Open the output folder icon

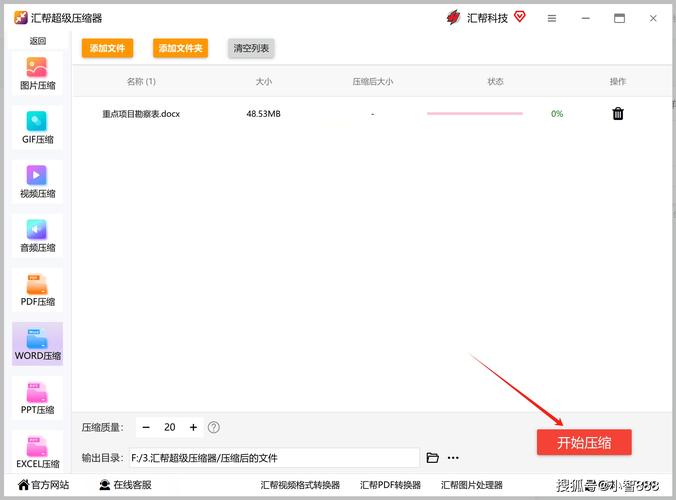coord(432,458)
